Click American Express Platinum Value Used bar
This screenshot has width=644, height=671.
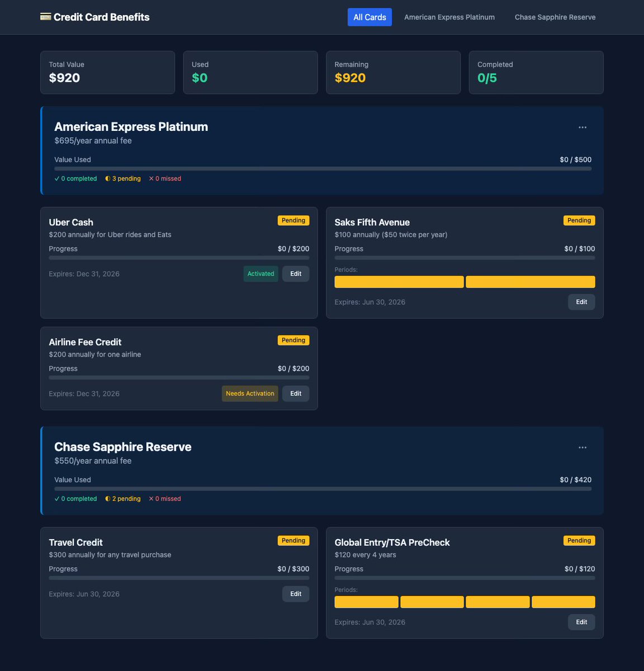coord(323,168)
